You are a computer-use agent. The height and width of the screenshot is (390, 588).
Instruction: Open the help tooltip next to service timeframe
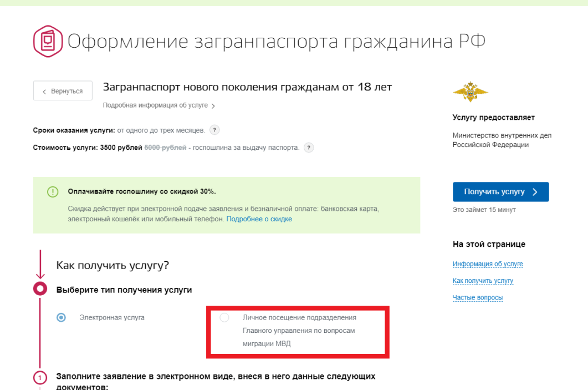214,130
